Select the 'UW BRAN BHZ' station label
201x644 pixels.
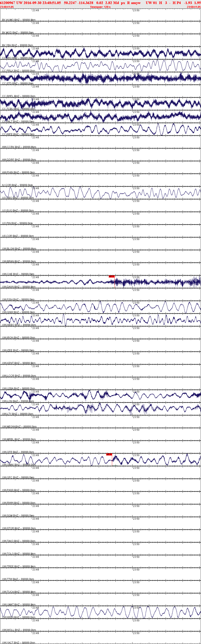coord(19,261)
